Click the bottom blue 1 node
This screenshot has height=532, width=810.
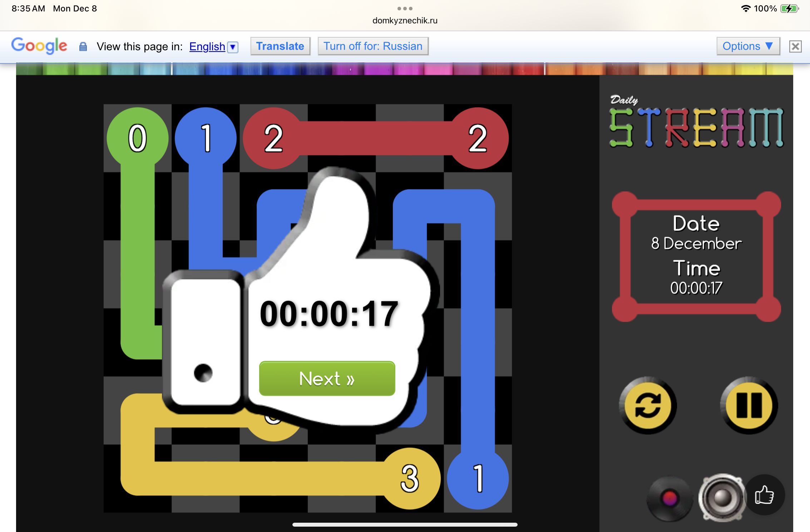[x=478, y=478]
